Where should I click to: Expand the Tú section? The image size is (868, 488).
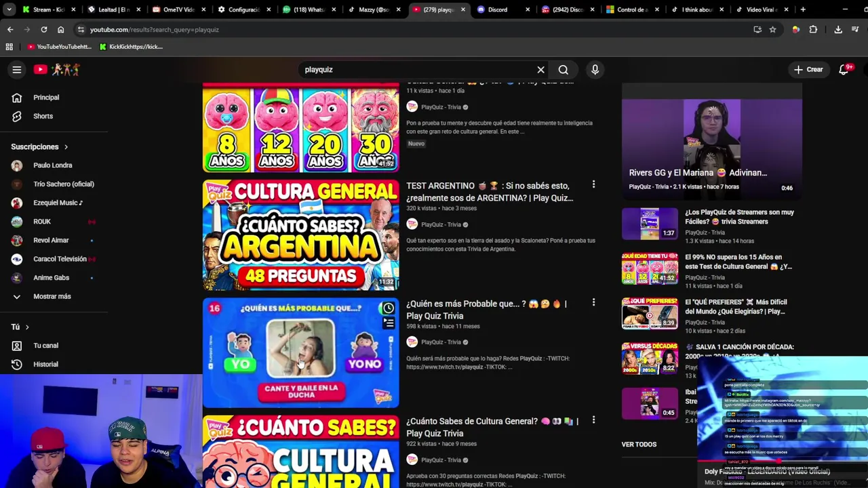[x=27, y=327]
